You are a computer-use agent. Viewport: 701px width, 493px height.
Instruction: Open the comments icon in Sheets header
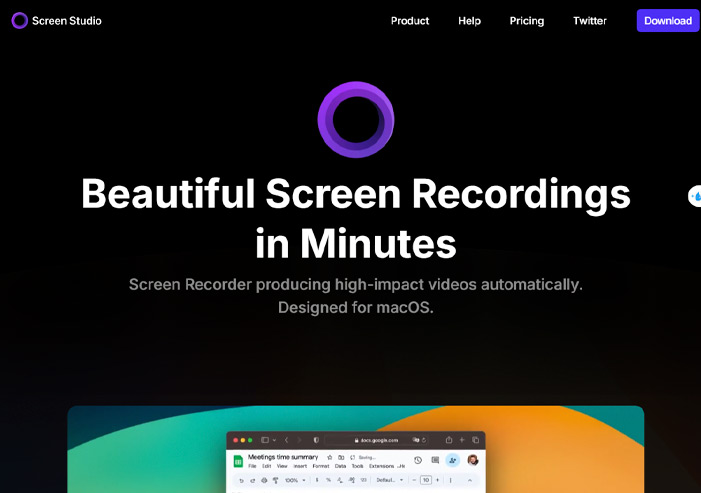point(435,460)
